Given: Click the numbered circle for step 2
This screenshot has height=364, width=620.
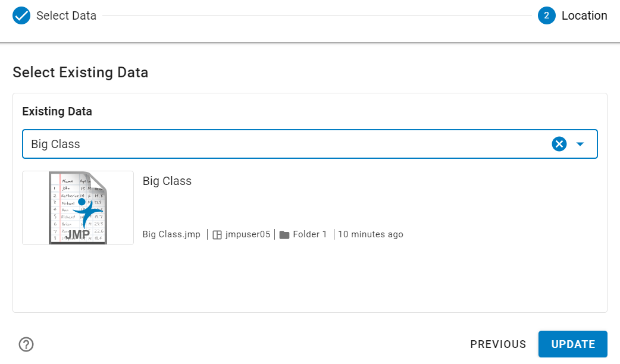Looking at the screenshot, I should click(x=546, y=15).
